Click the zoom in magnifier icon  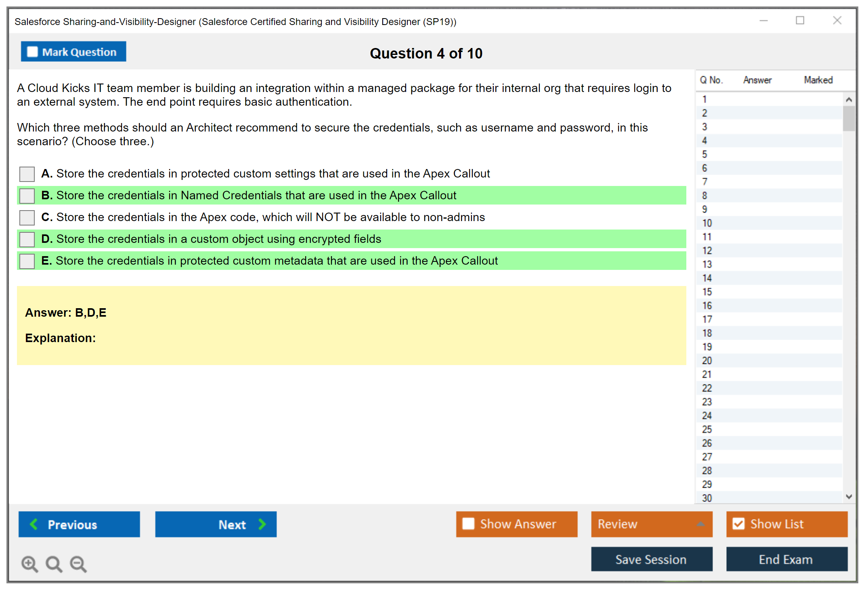(29, 564)
